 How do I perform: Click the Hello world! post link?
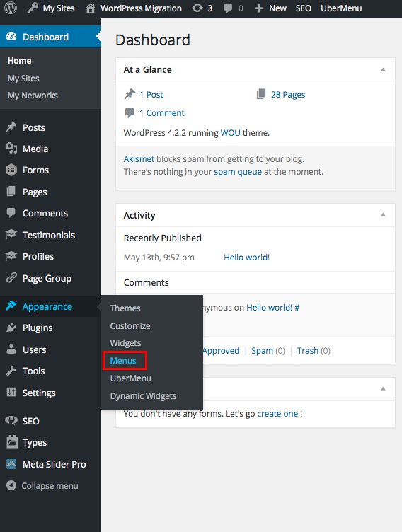click(x=246, y=258)
